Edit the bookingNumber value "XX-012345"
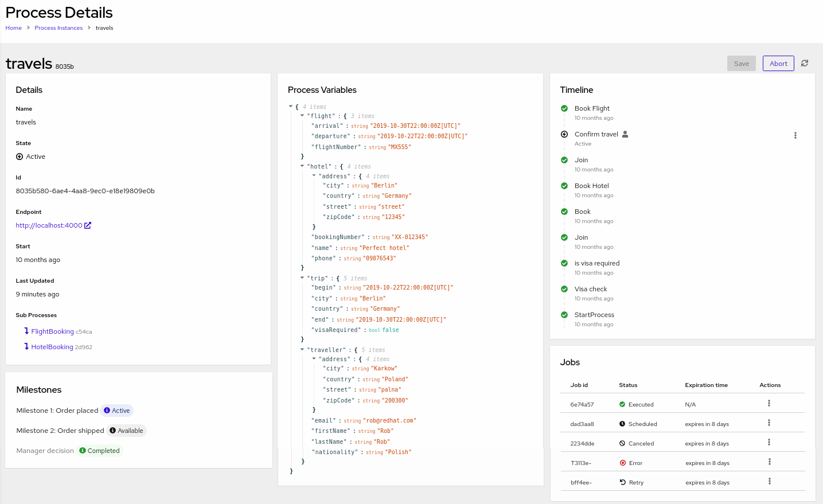823x504 pixels. click(x=410, y=237)
